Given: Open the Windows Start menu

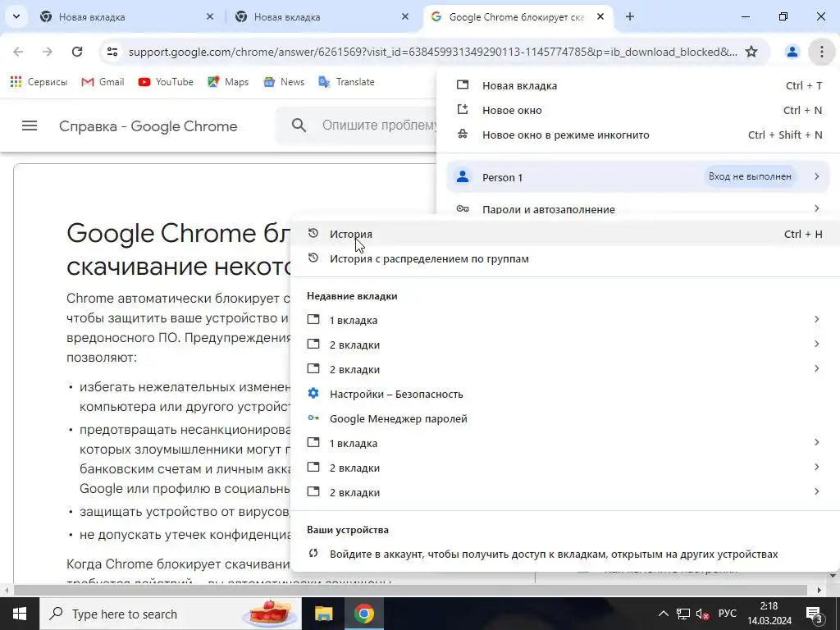Looking at the screenshot, I should click(x=20, y=614).
